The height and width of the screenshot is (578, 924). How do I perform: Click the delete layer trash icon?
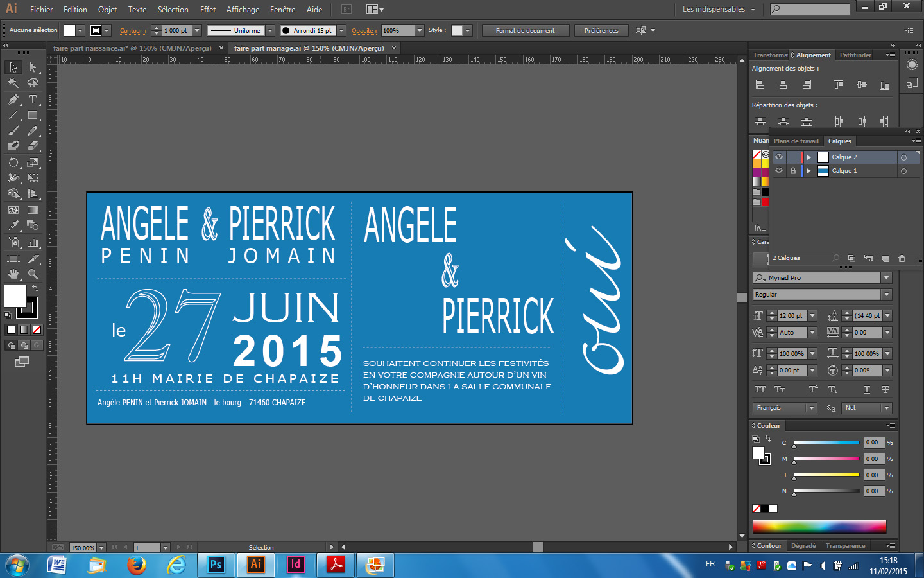pos(902,258)
